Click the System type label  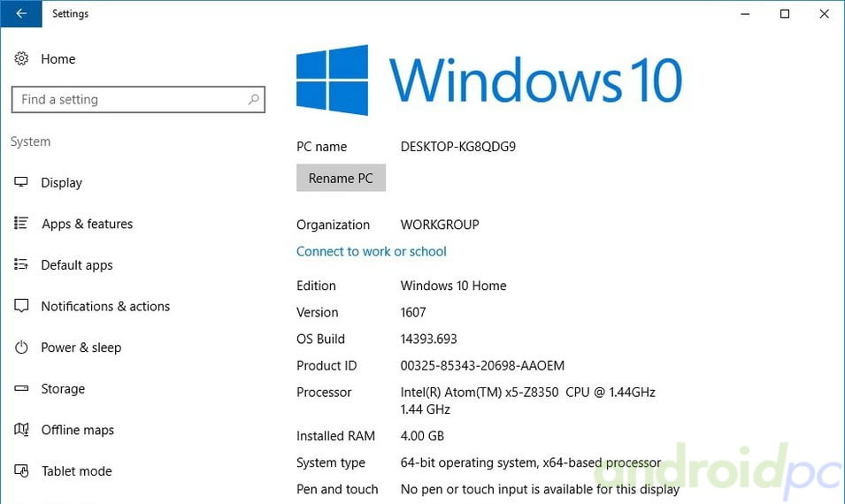[331, 462]
